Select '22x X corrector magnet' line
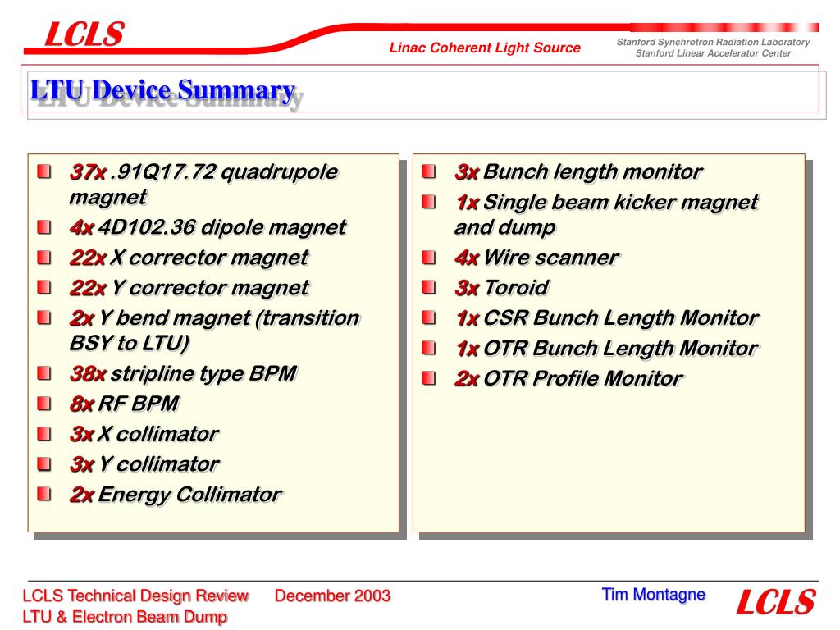 point(189,258)
